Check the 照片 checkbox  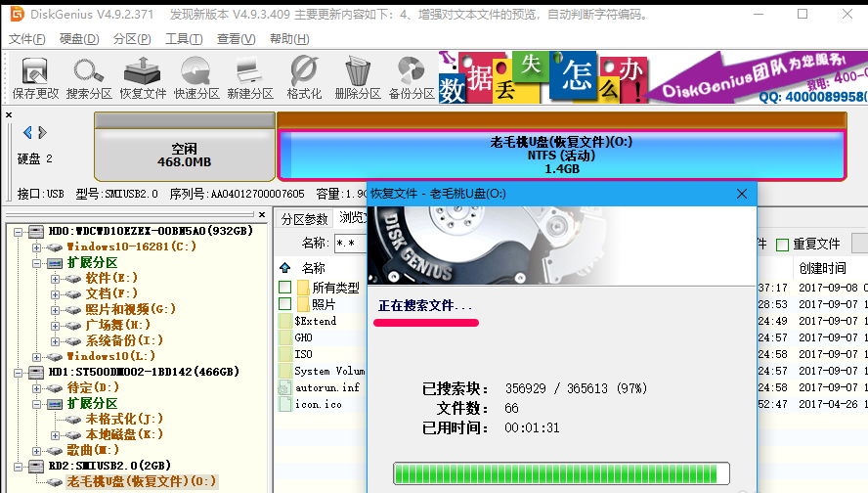(285, 304)
